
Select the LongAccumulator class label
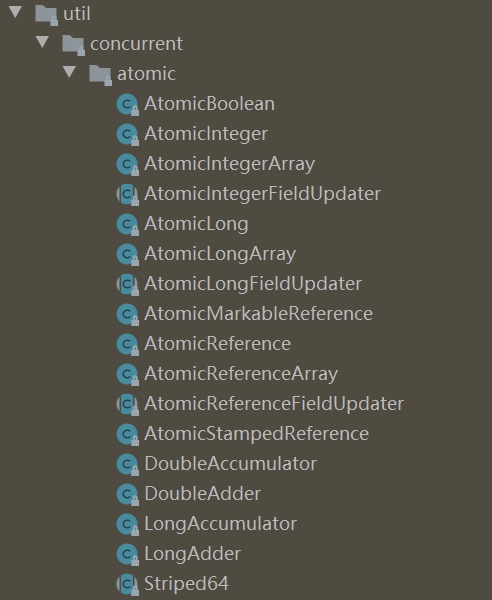220,524
